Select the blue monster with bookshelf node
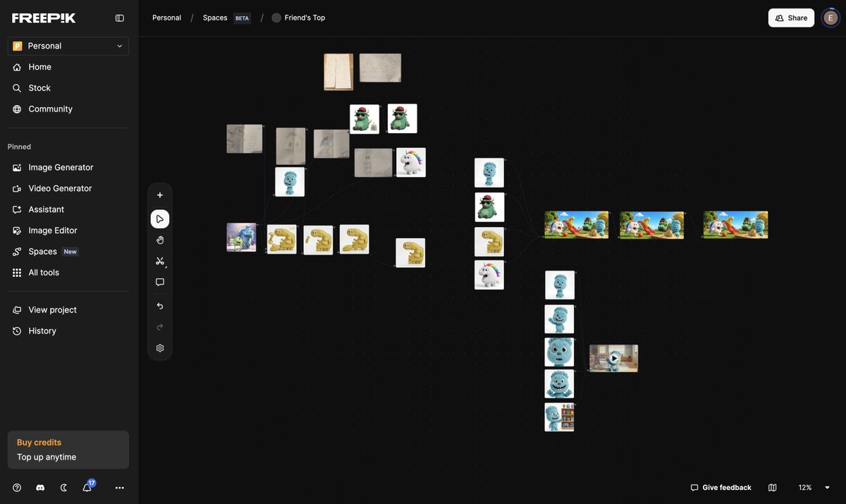The image size is (846, 504). point(559,417)
